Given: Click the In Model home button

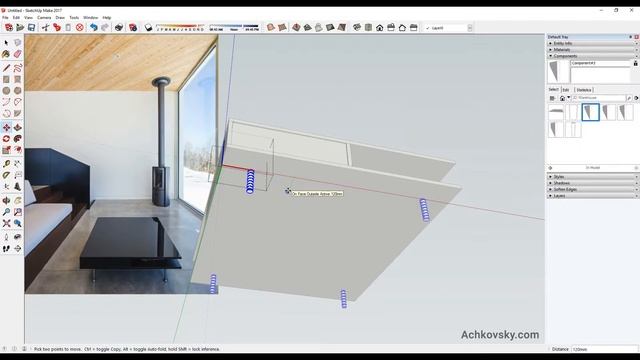Looking at the screenshot, I should 562,98.
